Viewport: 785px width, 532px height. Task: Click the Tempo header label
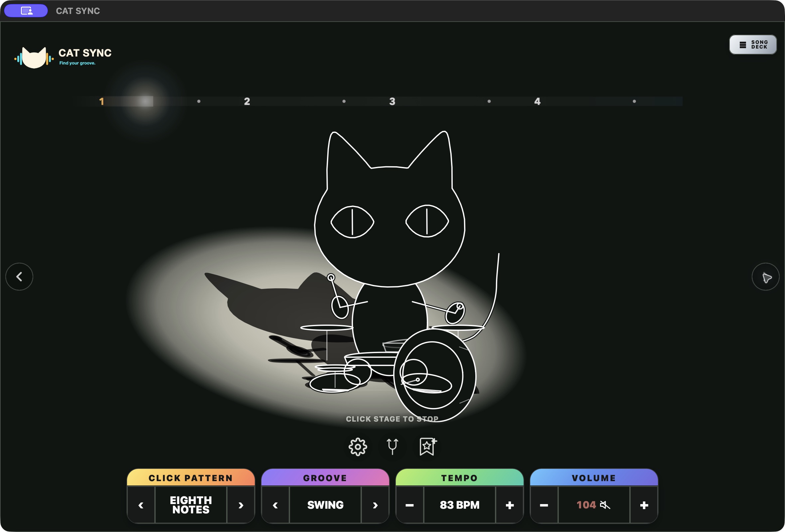click(459, 478)
